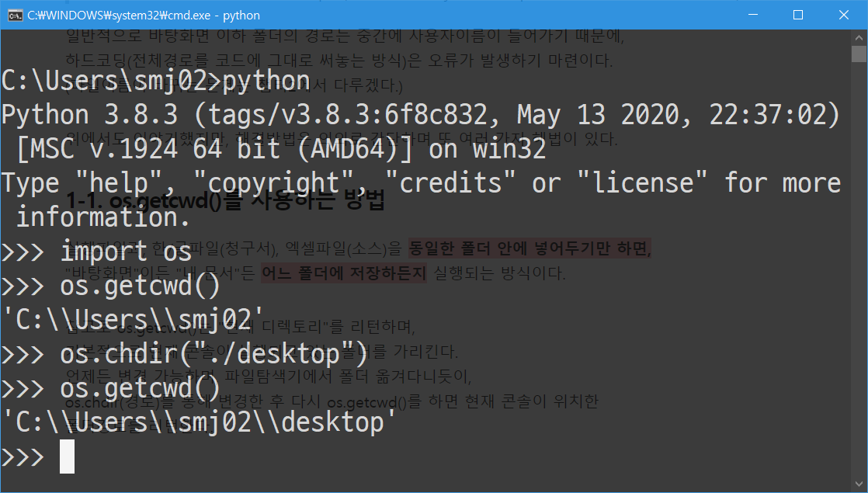
Task: Close the cmd.exe python window
Action: 844,15
